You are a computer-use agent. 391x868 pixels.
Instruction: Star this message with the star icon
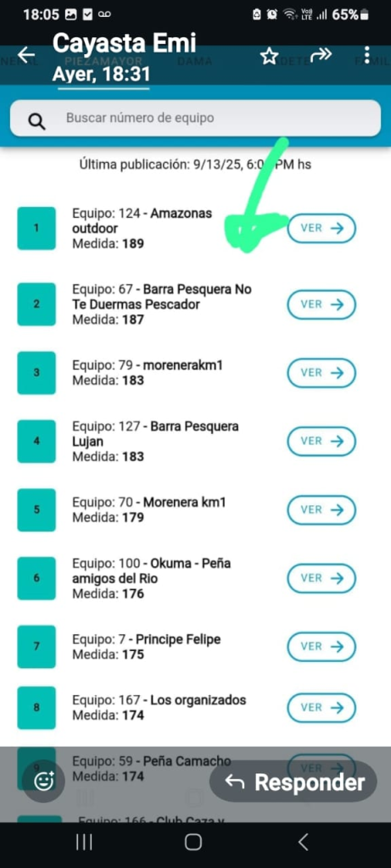click(269, 55)
